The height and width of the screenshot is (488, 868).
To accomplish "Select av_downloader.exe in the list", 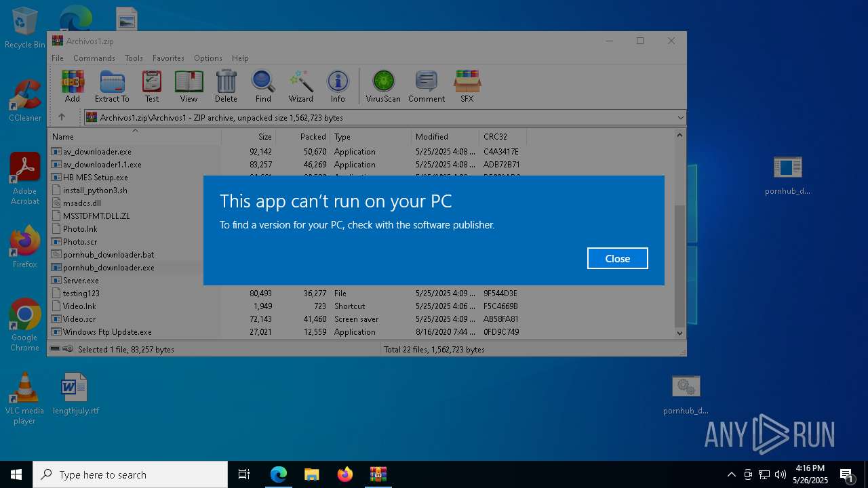I will 97,152.
